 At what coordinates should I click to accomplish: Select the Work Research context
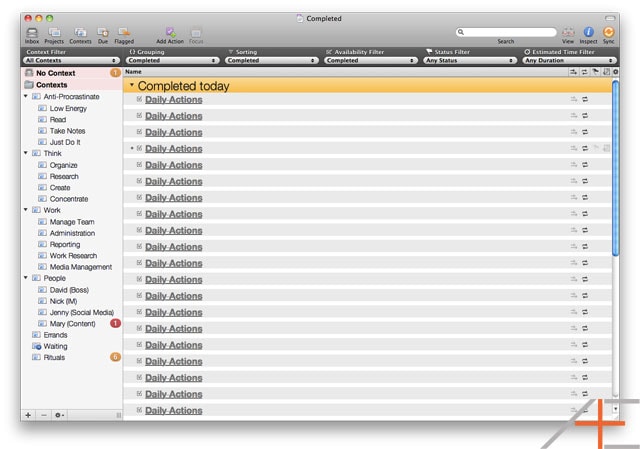click(73, 256)
